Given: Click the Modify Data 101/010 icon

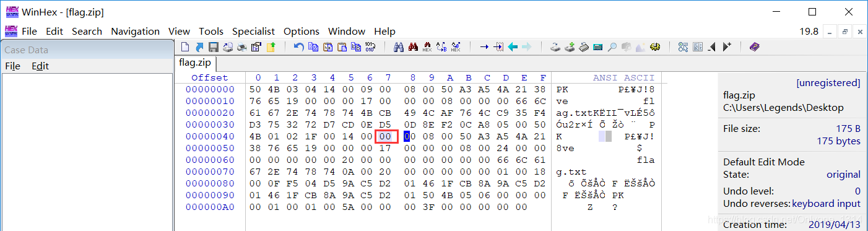Looking at the screenshot, I should [370, 46].
